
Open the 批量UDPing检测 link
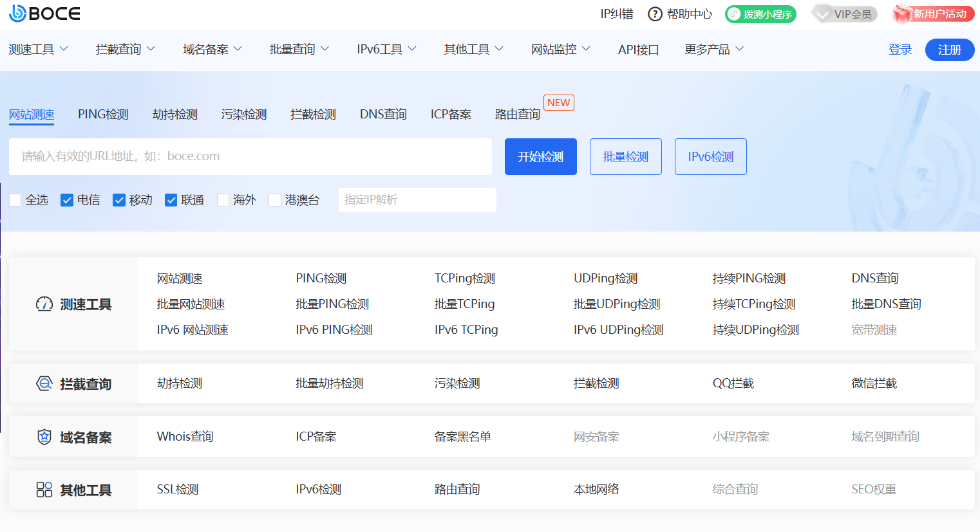coord(617,304)
